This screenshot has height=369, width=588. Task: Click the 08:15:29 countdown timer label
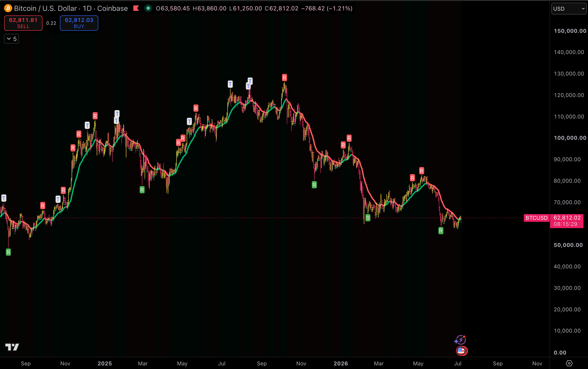[x=565, y=224]
